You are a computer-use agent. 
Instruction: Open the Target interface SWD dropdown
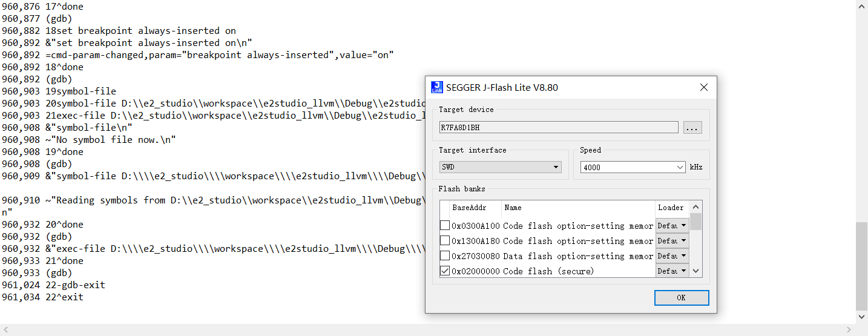(501, 167)
